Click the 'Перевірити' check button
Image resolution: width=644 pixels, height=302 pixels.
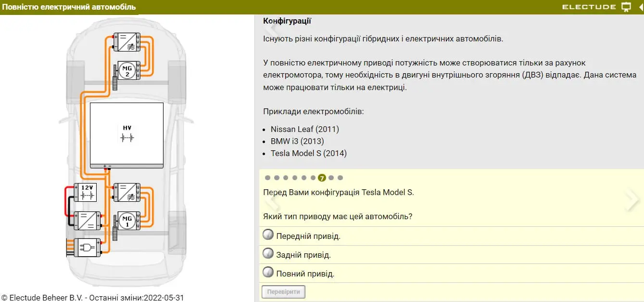[283, 292]
